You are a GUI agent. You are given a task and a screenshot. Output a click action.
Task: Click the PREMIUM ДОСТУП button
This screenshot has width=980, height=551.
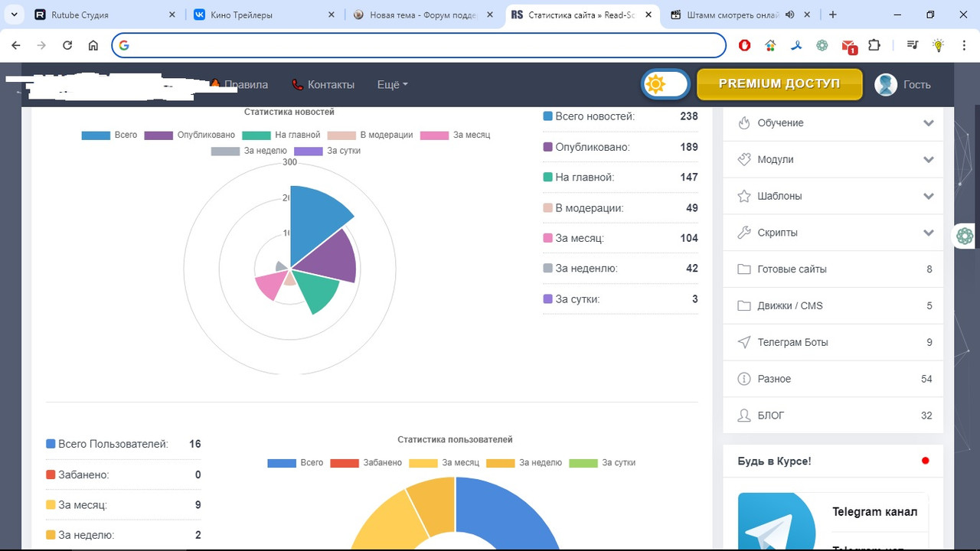tap(779, 84)
